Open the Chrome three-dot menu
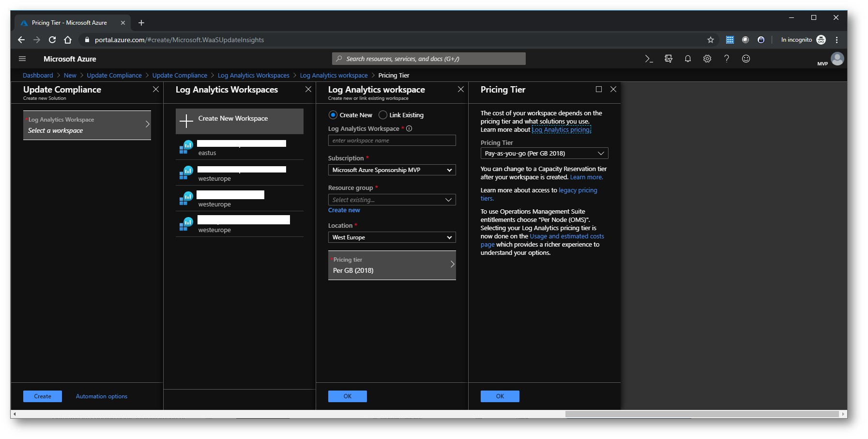Screen dimensions: 868x439 [837, 40]
